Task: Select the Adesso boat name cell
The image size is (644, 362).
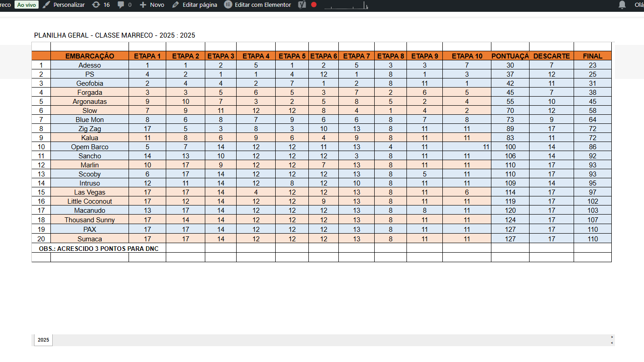Action: tap(89, 65)
